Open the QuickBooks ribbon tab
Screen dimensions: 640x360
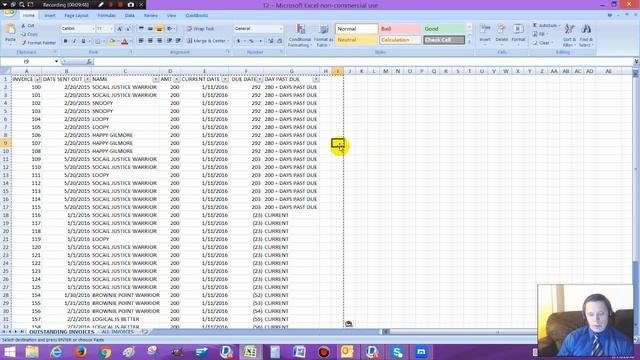pos(197,16)
